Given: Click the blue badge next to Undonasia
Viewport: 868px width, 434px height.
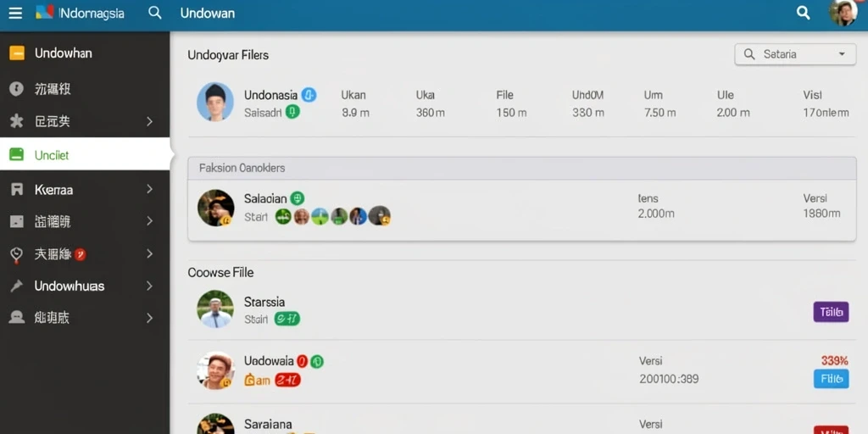Looking at the screenshot, I should [x=309, y=95].
